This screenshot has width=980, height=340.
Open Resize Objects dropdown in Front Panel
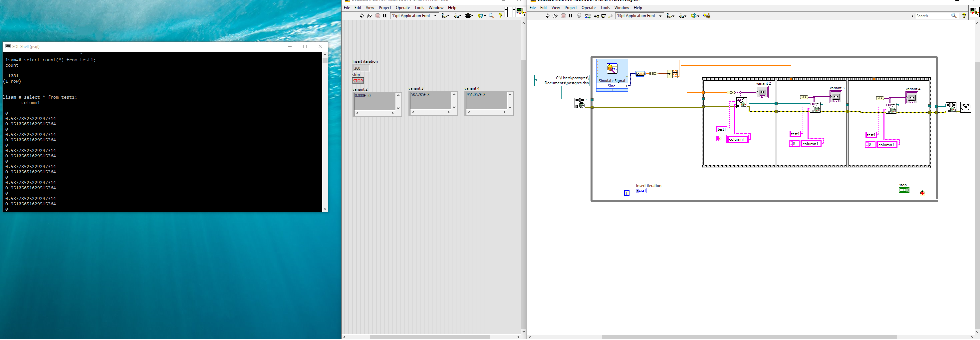coord(469,16)
